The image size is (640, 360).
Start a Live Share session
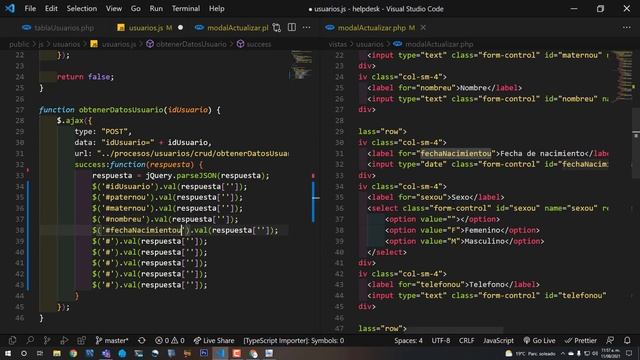tap(214, 340)
